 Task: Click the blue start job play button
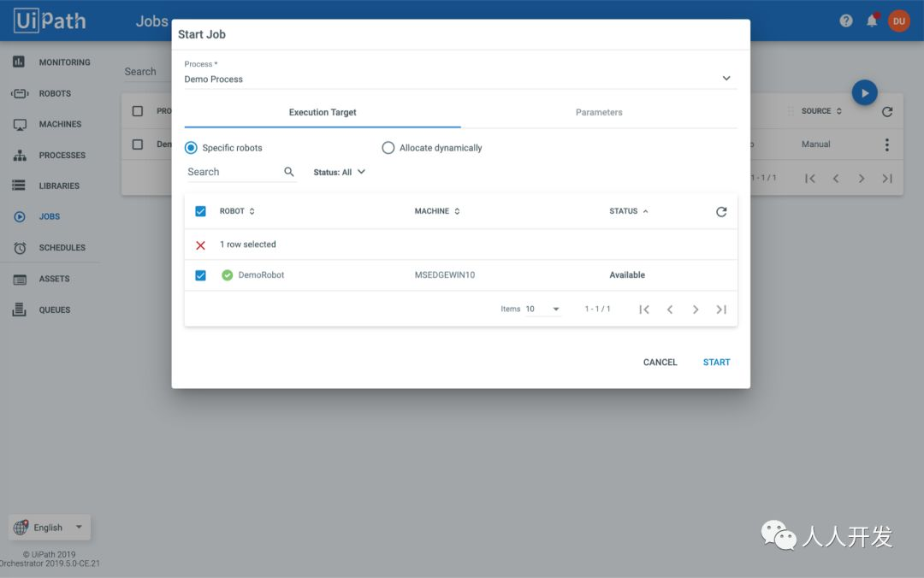(864, 92)
